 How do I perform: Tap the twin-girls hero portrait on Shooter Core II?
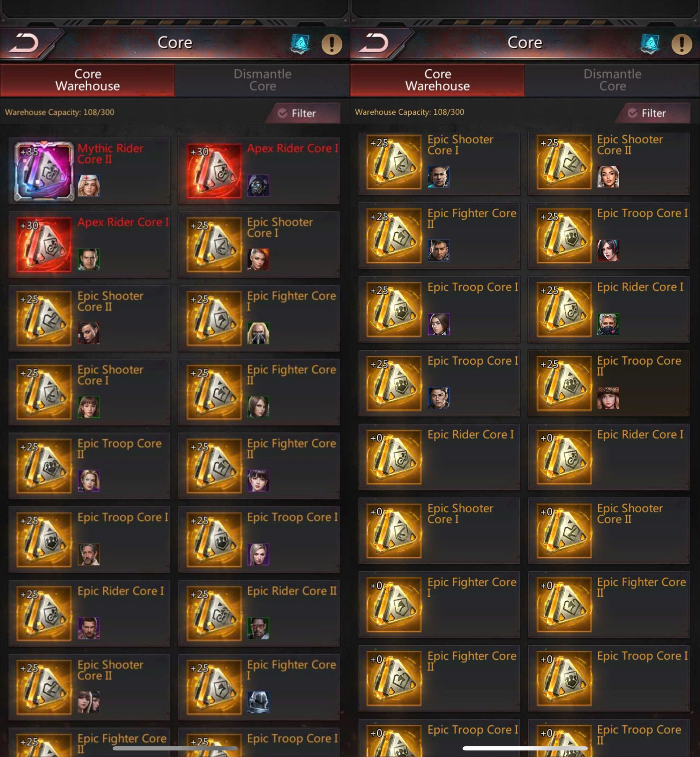(89, 702)
